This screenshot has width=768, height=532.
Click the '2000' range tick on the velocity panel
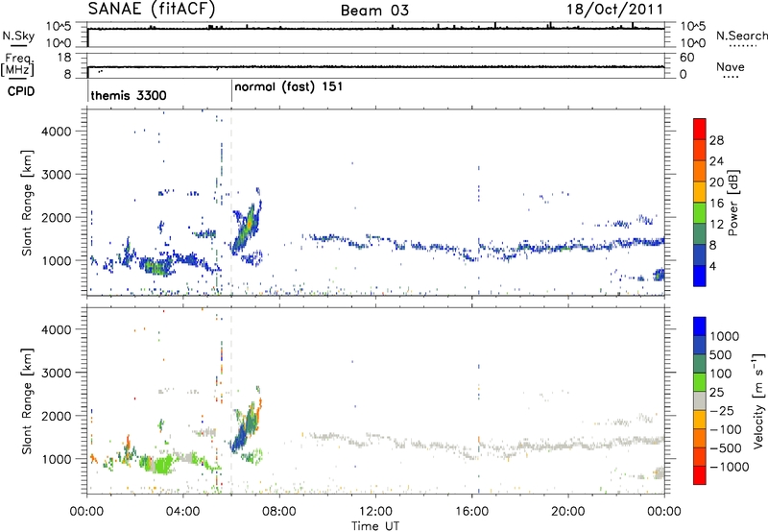point(56,416)
